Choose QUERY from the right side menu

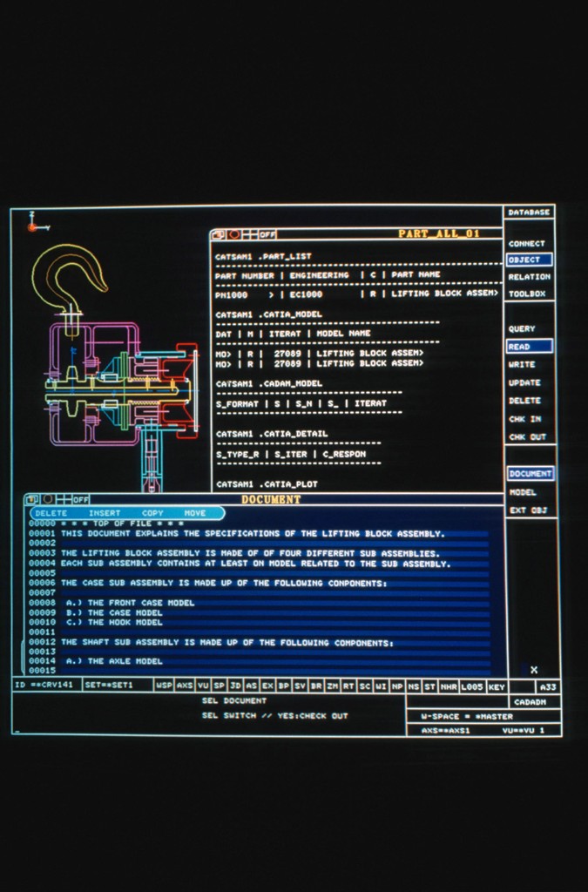[x=522, y=329]
